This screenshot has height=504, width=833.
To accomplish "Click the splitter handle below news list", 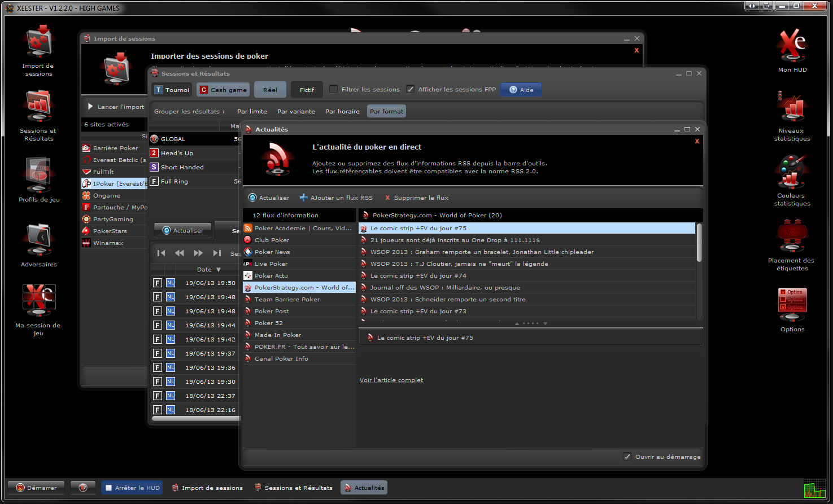I will [531, 323].
